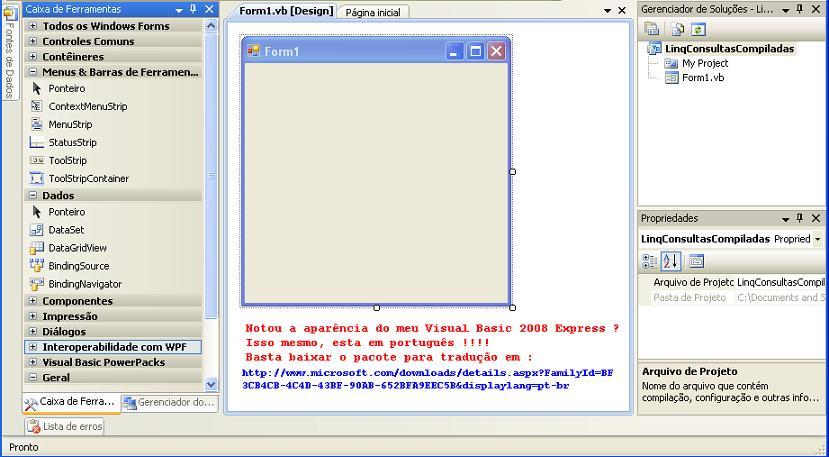The width and height of the screenshot is (829, 457).
Task: Collapse the Geral group
Action: click(x=33, y=378)
